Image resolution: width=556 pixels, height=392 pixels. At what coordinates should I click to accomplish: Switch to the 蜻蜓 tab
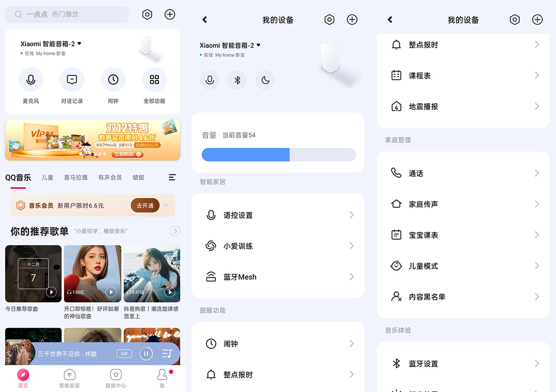point(139,177)
